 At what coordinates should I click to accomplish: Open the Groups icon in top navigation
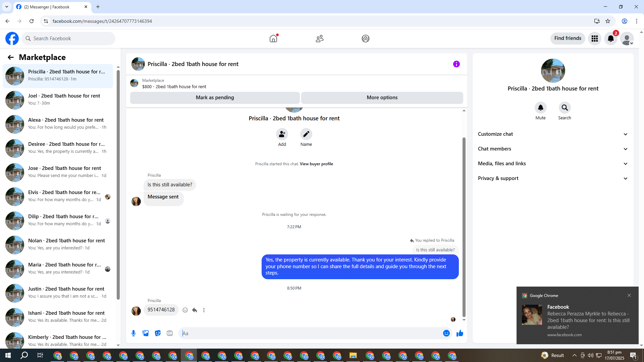tap(366, 39)
